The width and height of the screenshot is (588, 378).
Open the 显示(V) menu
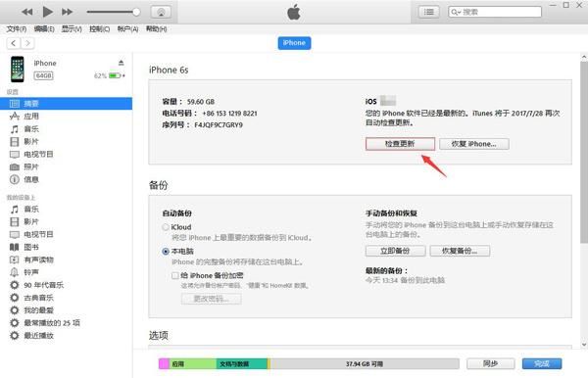tap(72, 28)
